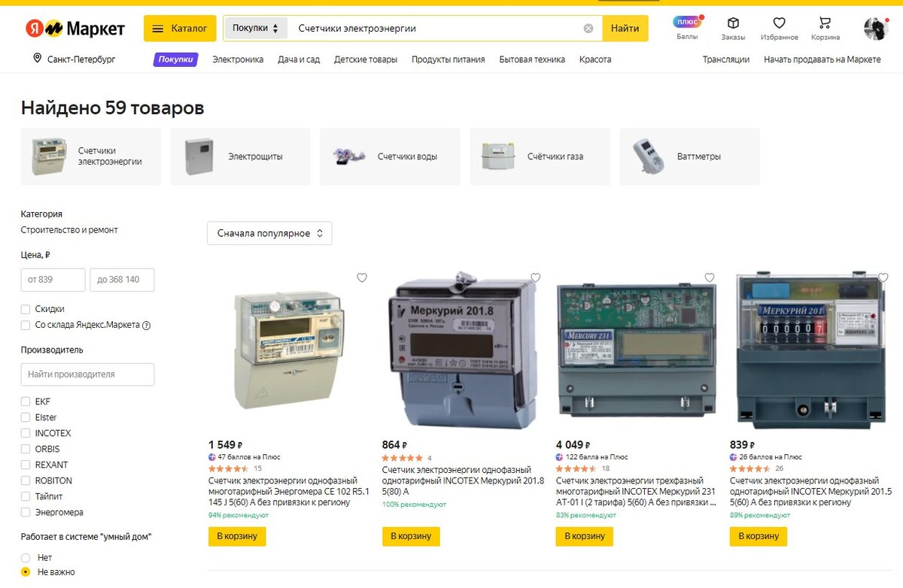The width and height of the screenshot is (903, 588).
Task: Check the Elster manufacturer filter
Action: [x=26, y=417]
